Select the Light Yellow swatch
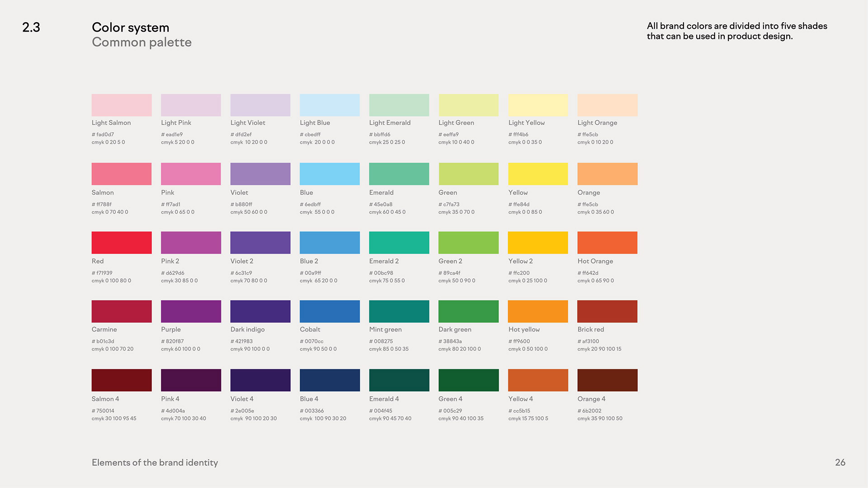 click(538, 105)
